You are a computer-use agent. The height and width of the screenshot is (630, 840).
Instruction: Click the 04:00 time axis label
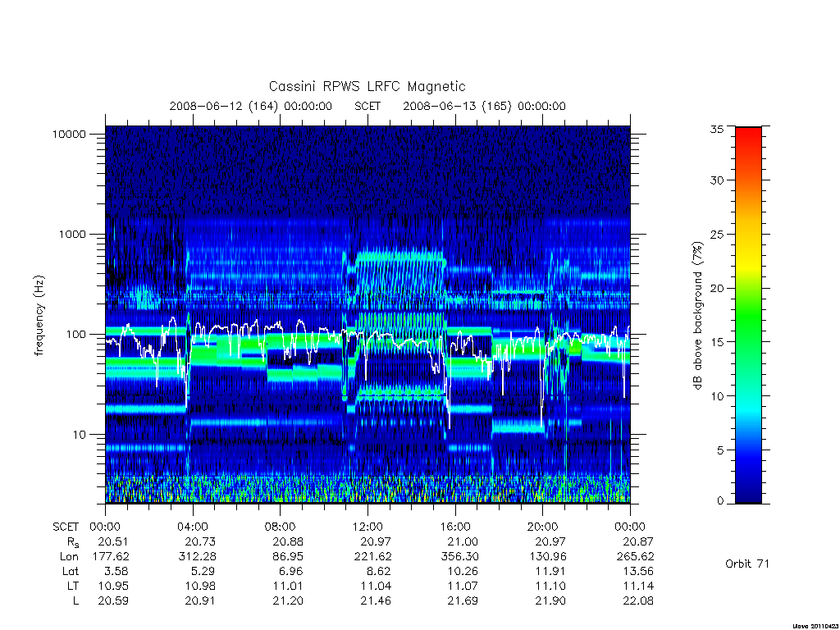coord(193,527)
